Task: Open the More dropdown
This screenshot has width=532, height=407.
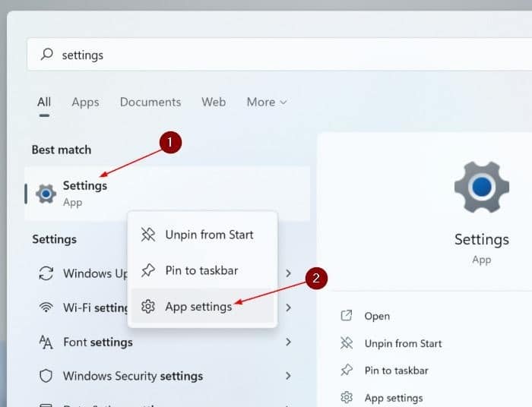Action: pyautogui.click(x=267, y=102)
